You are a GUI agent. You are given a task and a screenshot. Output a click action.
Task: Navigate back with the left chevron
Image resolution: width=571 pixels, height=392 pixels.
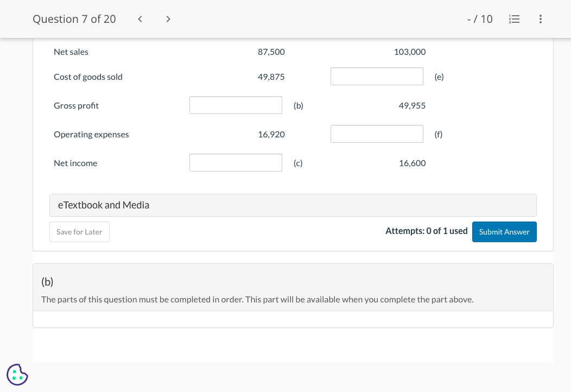point(139,18)
